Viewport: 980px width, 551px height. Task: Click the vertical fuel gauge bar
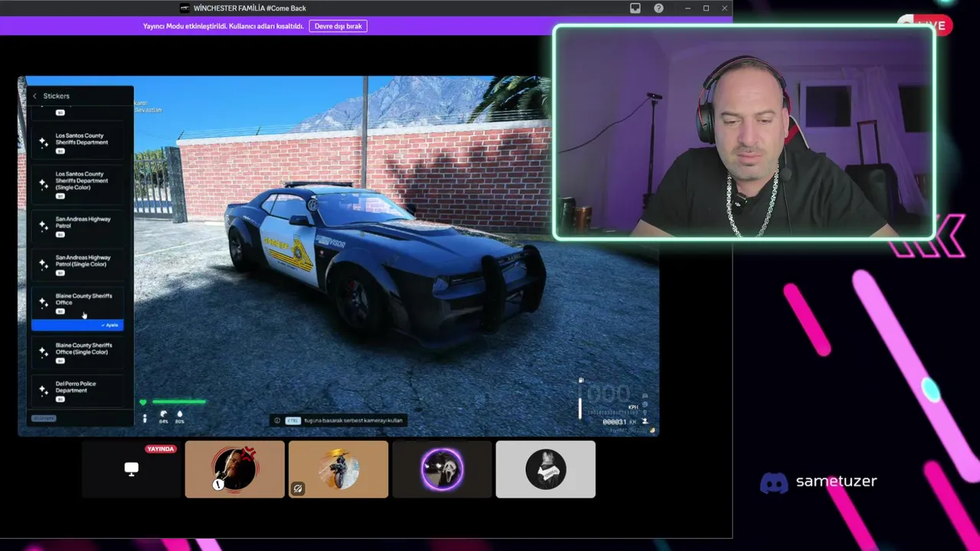tap(580, 408)
